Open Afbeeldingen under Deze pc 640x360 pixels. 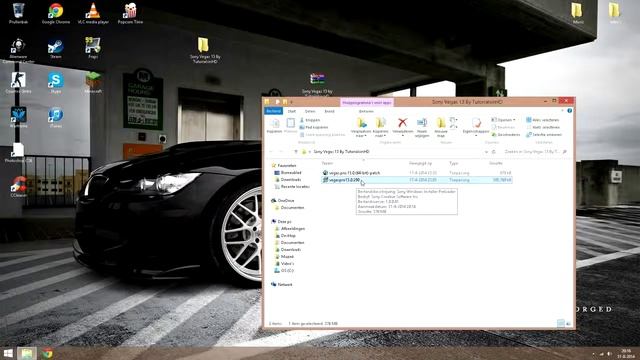(x=290, y=229)
